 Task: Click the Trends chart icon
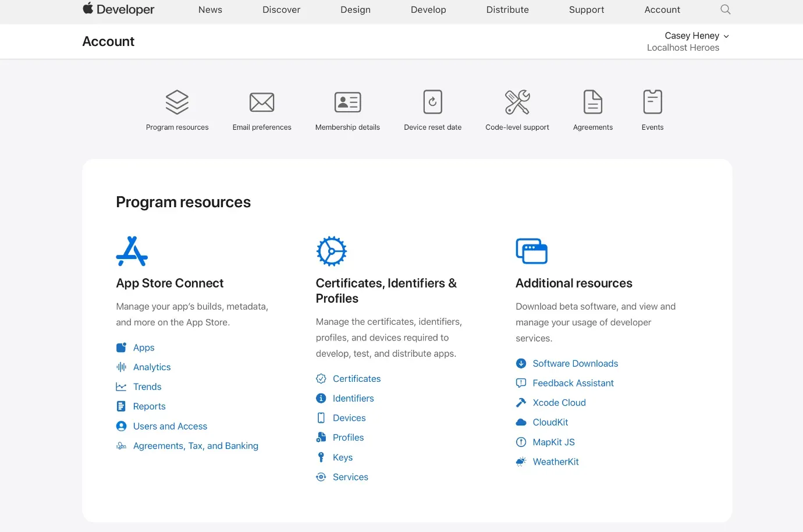point(121,387)
